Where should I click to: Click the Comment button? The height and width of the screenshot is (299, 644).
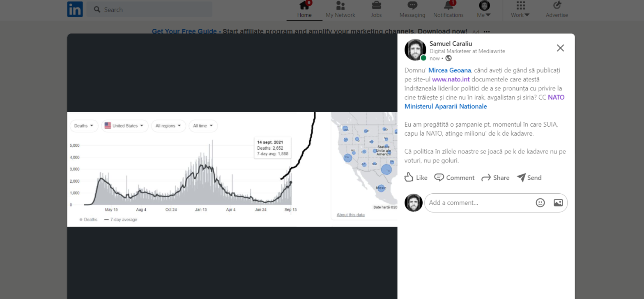tap(454, 178)
